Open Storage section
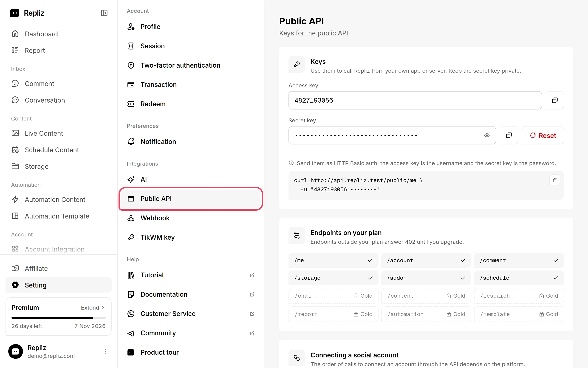 pos(58,166)
